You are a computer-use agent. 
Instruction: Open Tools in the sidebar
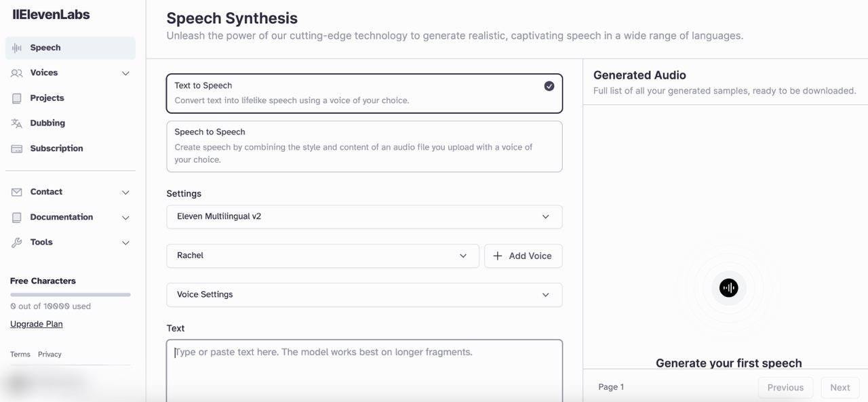[x=71, y=243]
